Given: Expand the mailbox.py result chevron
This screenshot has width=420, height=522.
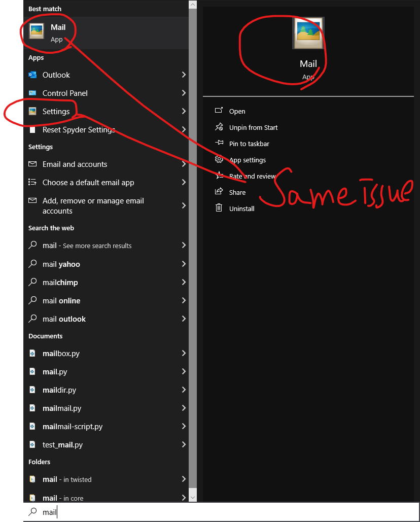Looking at the screenshot, I should pos(184,353).
